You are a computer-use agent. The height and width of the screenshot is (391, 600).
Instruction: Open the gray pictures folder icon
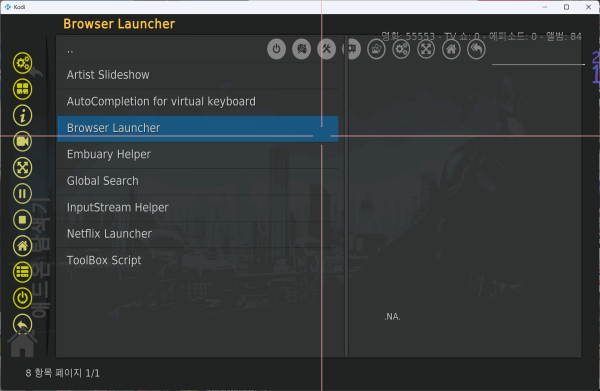pyautogui.click(x=376, y=49)
